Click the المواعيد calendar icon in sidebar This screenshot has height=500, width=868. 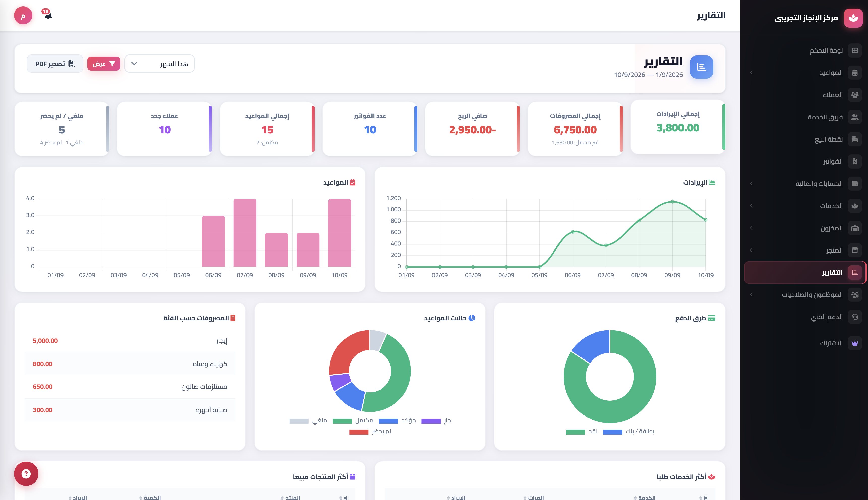tap(855, 72)
